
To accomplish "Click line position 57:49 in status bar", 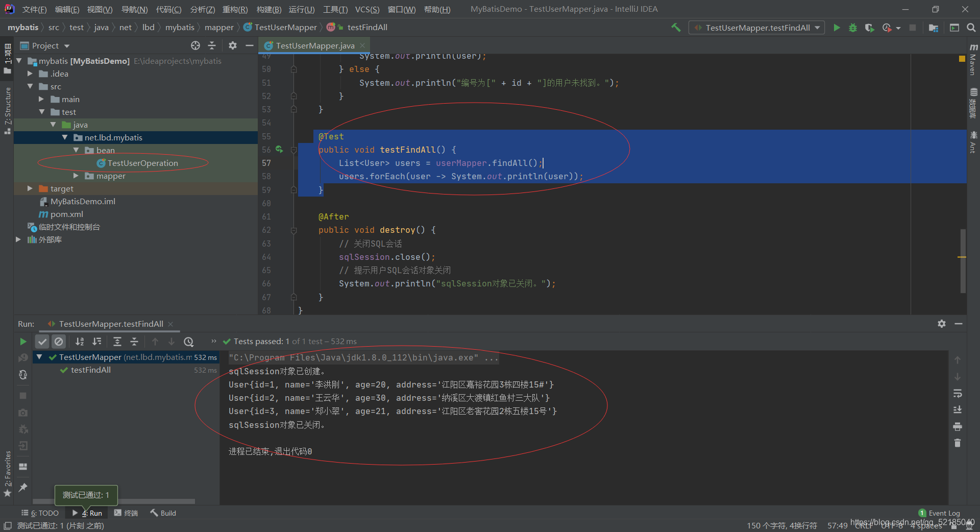I will [837, 525].
